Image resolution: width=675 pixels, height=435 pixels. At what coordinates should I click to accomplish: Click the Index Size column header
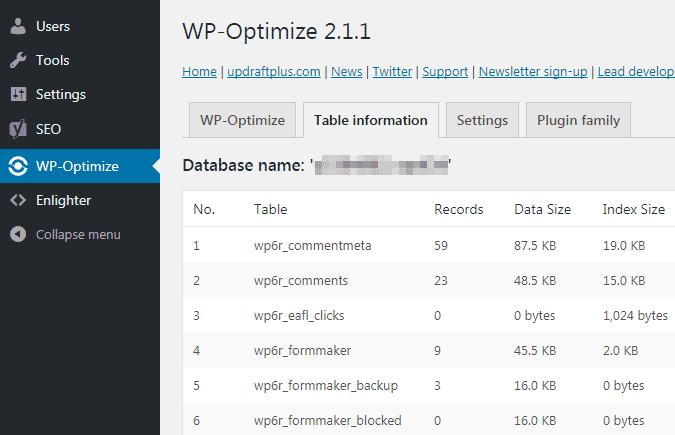pyautogui.click(x=634, y=209)
